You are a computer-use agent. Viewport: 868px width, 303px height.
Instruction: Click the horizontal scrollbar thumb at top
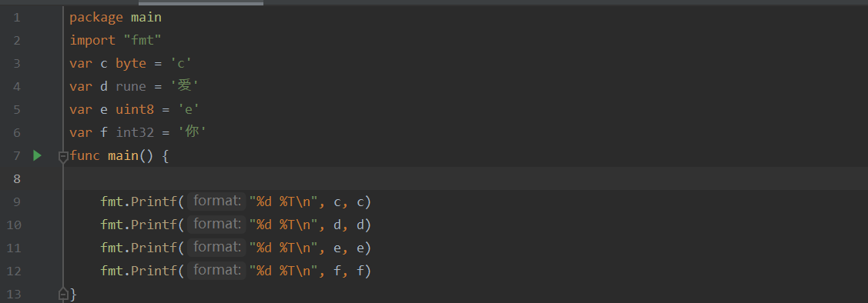[201, 3]
